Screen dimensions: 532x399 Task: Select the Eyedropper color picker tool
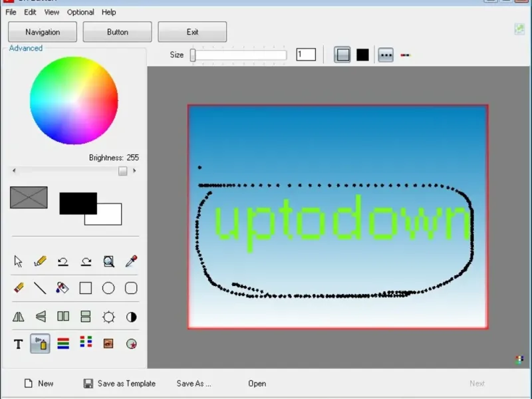click(131, 261)
